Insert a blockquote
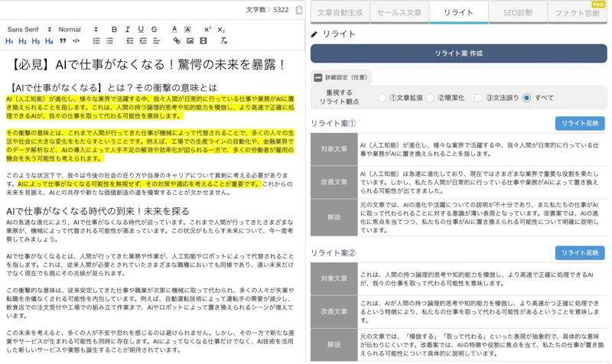Viewport: 612px width, 364px height. (x=63, y=41)
